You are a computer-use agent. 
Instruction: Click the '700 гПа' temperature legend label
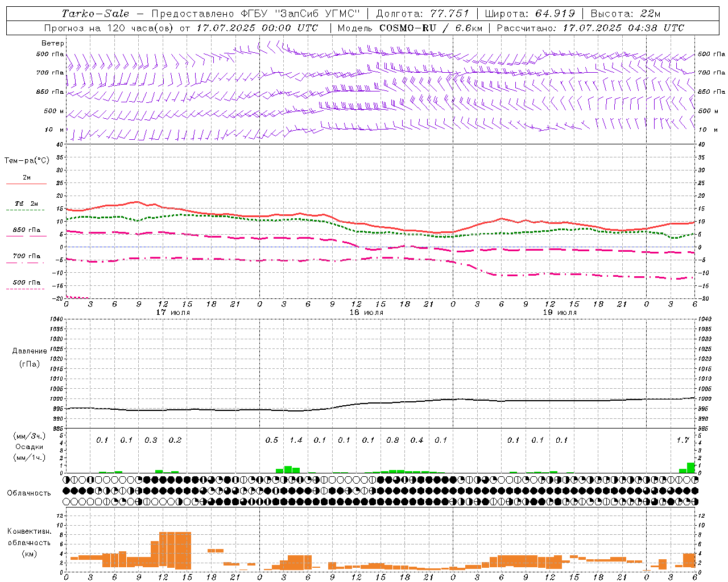pyautogui.click(x=27, y=256)
